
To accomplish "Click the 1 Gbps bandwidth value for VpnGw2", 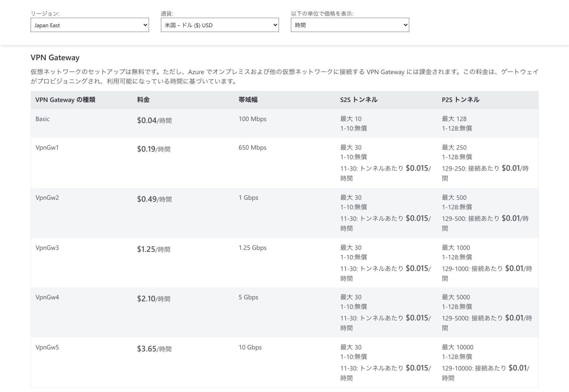I will click(x=249, y=197).
